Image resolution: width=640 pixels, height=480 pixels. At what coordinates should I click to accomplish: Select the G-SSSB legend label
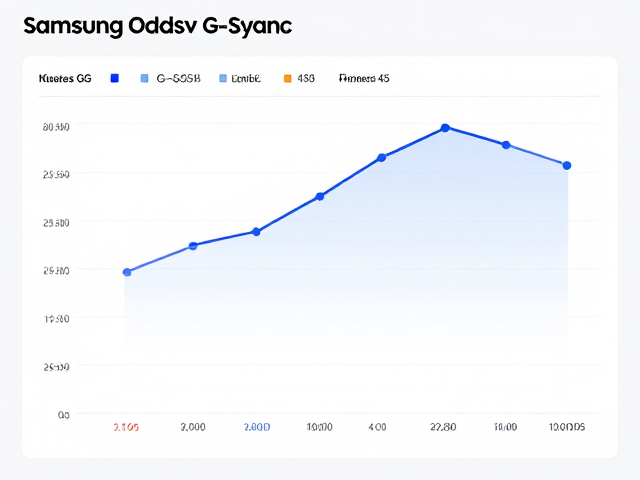[178, 78]
